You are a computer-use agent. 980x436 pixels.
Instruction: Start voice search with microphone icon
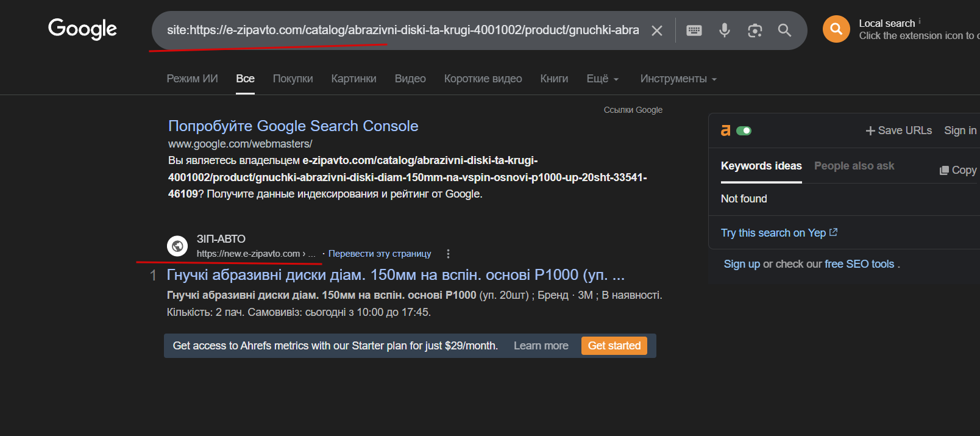click(725, 30)
